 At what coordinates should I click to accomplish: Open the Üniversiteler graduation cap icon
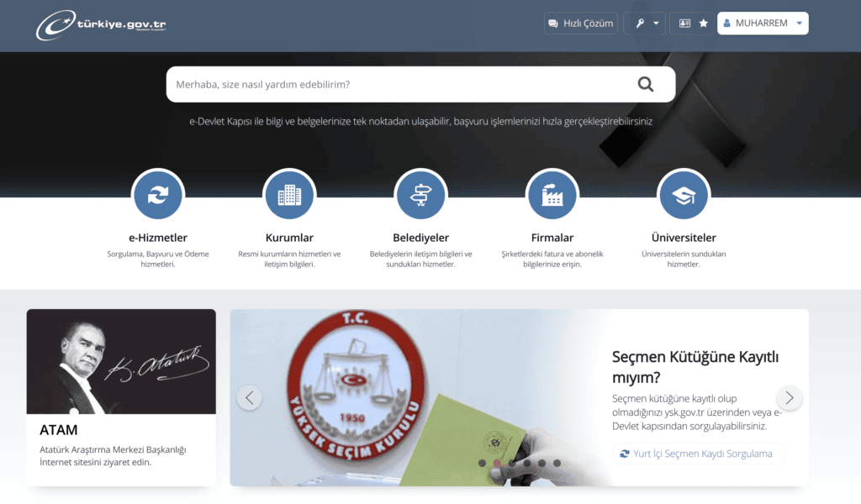(684, 195)
